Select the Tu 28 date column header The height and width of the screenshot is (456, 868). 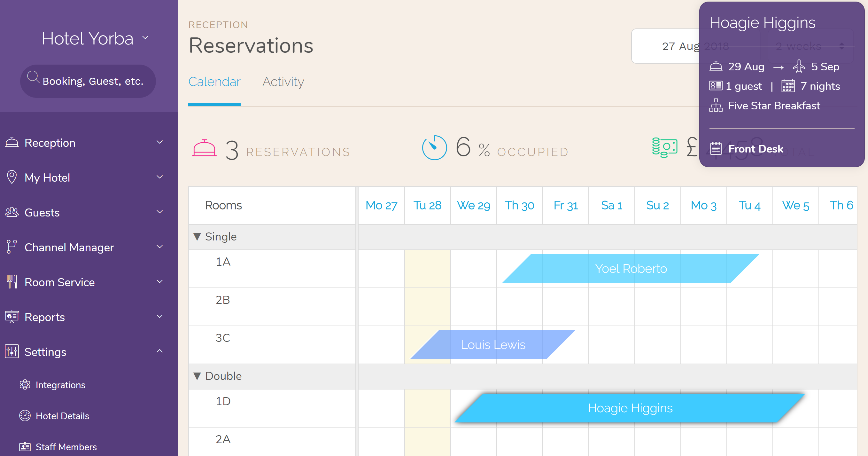click(x=427, y=205)
